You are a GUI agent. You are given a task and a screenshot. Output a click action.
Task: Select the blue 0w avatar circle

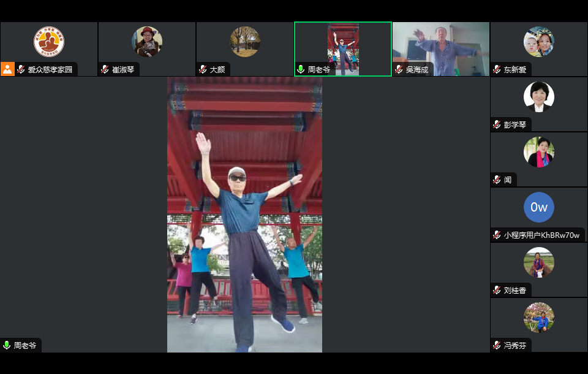click(x=539, y=207)
